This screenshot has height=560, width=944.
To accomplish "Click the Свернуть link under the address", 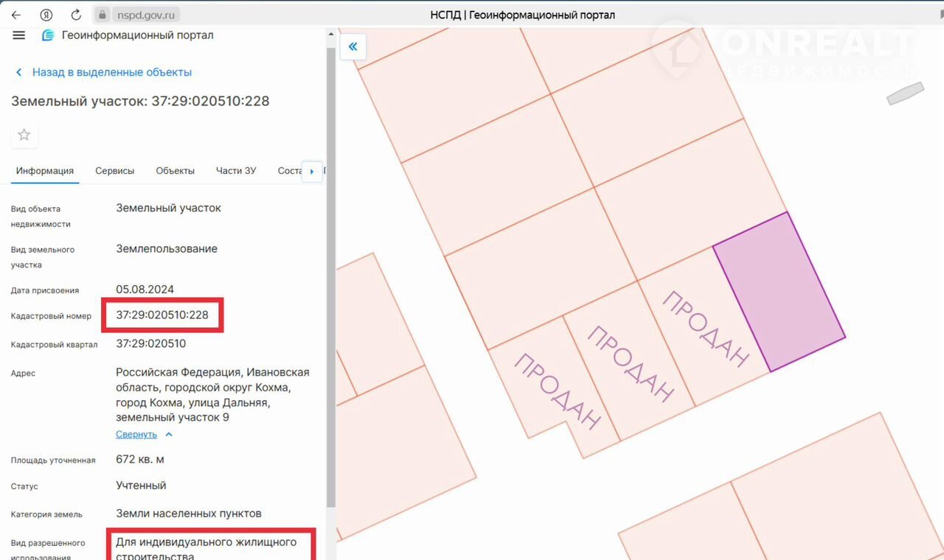I will point(136,435).
